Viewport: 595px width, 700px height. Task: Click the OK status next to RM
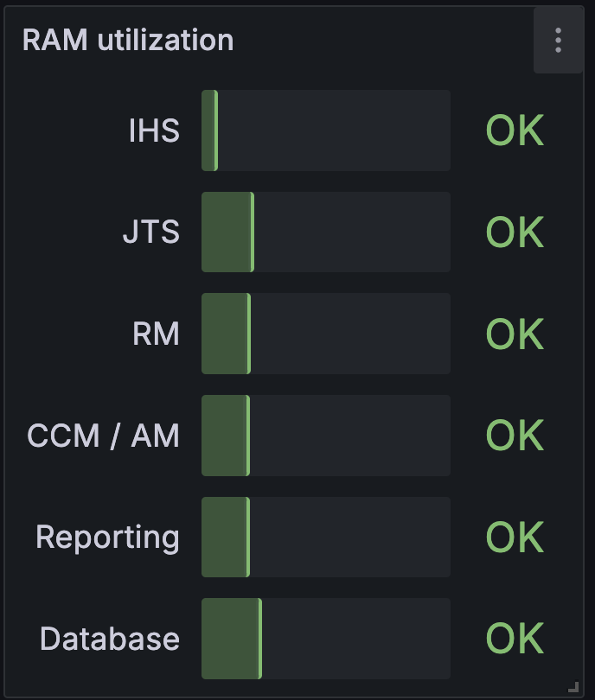pos(515,334)
